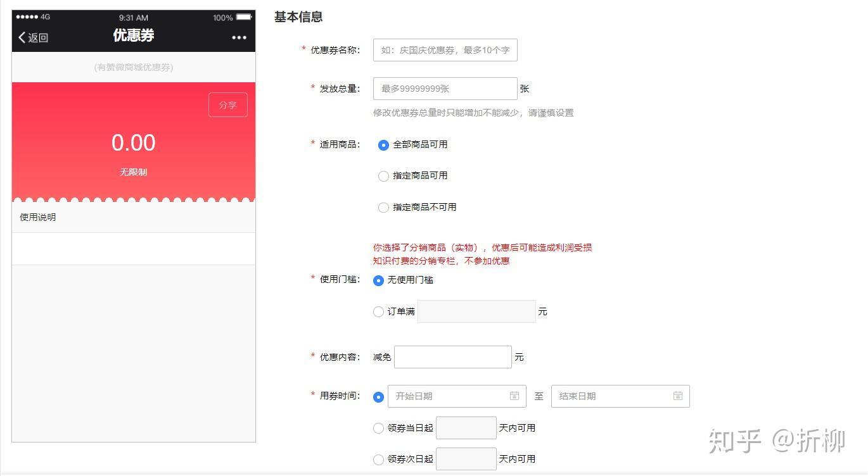Choose 无使用门槛 radio option
Viewport: 868px width, 476px height.
[x=378, y=280]
